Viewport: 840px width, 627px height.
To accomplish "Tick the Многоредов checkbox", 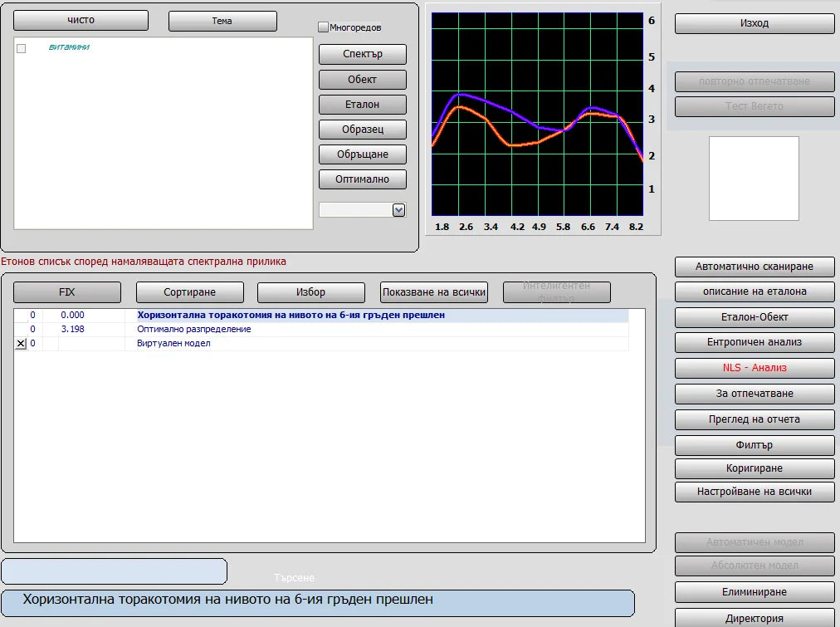I will pos(324,27).
